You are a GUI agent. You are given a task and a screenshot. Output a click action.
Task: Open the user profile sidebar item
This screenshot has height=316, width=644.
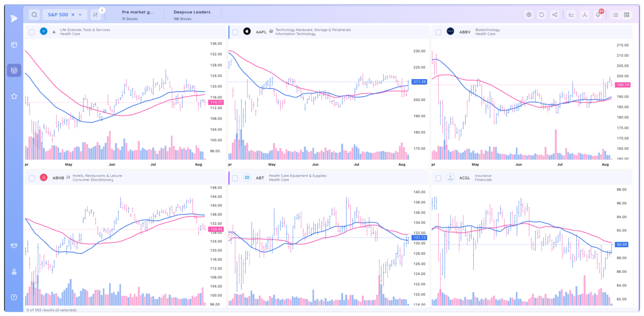tap(14, 272)
